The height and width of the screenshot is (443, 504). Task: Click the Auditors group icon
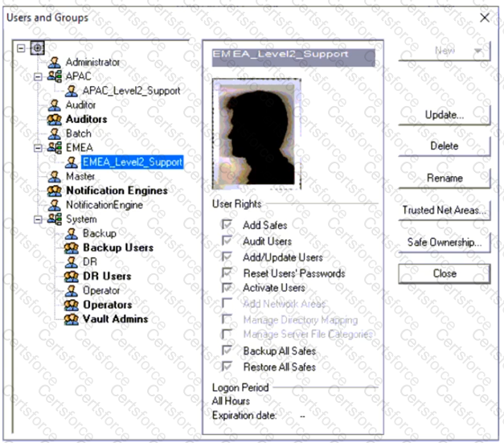[55, 119]
